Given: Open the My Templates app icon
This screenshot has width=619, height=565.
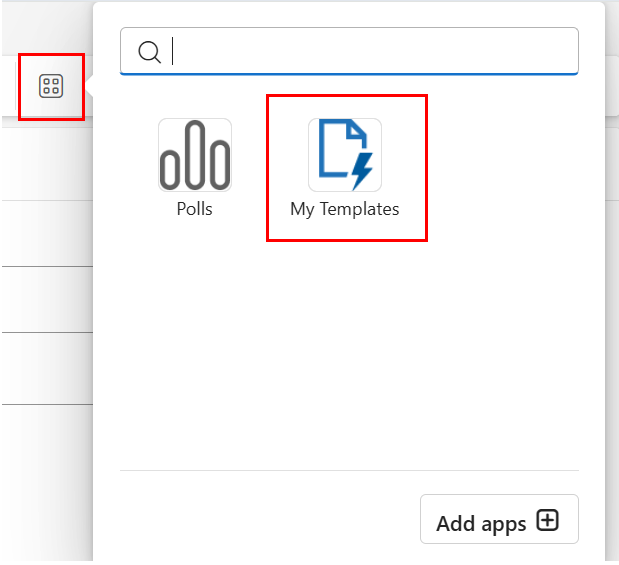Looking at the screenshot, I should pos(344,155).
